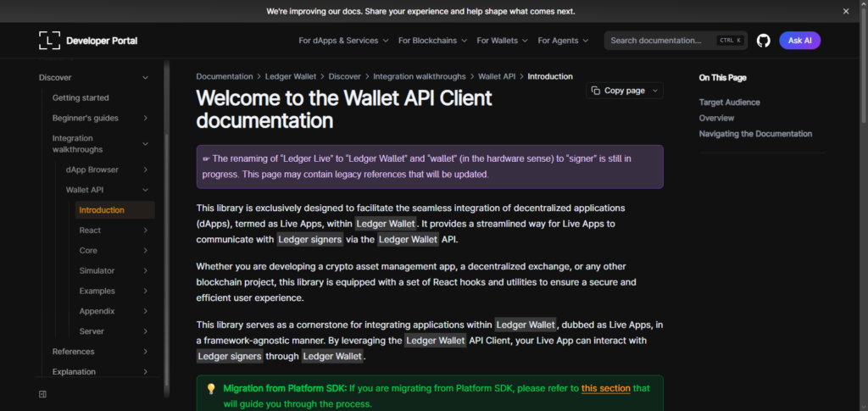
Task: Go to Integration walkthroughs breadcrumb
Action: coord(419,76)
